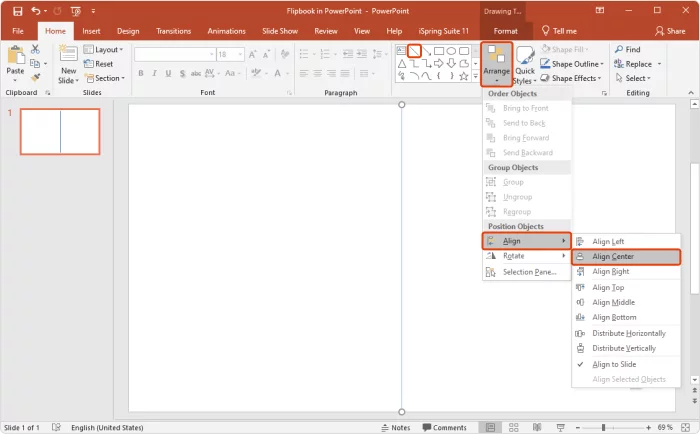The height and width of the screenshot is (434, 700).
Task: Click Slide Sorter view icon
Action: pyautogui.click(x=513, y=428)
